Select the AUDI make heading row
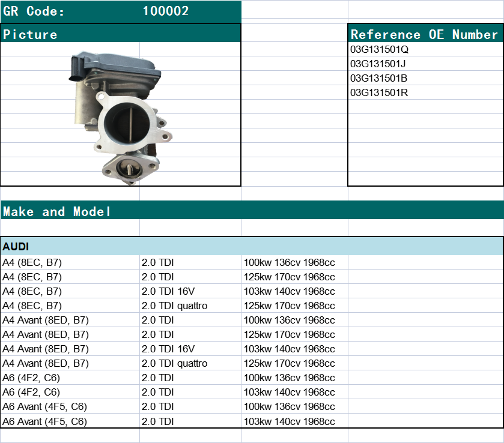The image size is (504, 443). click(252, 246)
